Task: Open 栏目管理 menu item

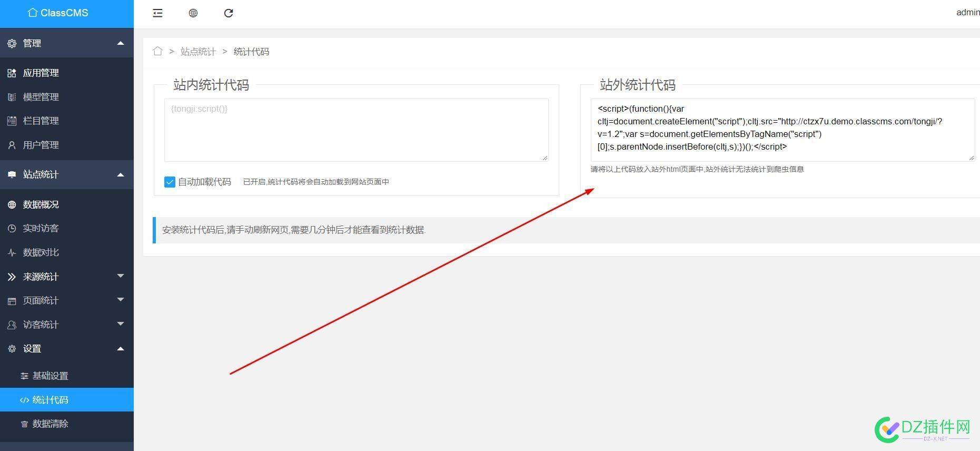Action: tap(67, 121)
